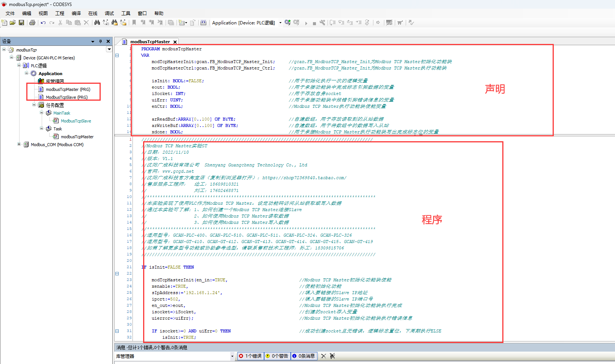Pin the 设备 panel with pushpin icon

[x=100, y=41]
